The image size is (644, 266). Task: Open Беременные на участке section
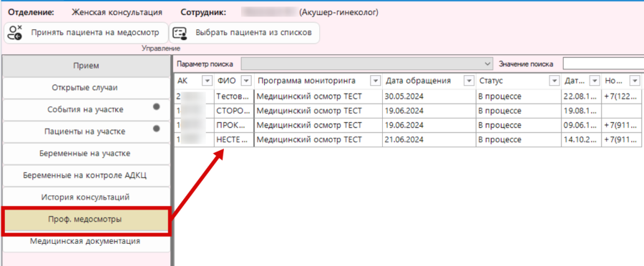[87, 154]
